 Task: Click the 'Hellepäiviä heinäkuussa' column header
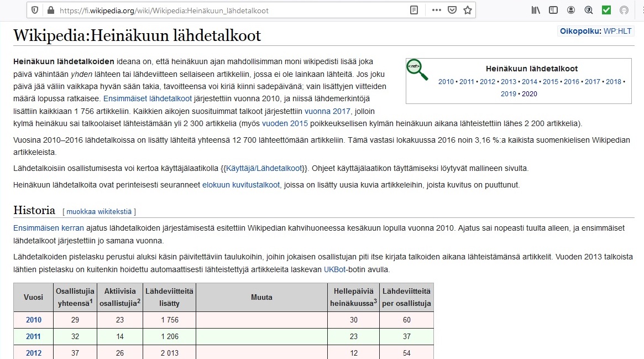(353, 298)
